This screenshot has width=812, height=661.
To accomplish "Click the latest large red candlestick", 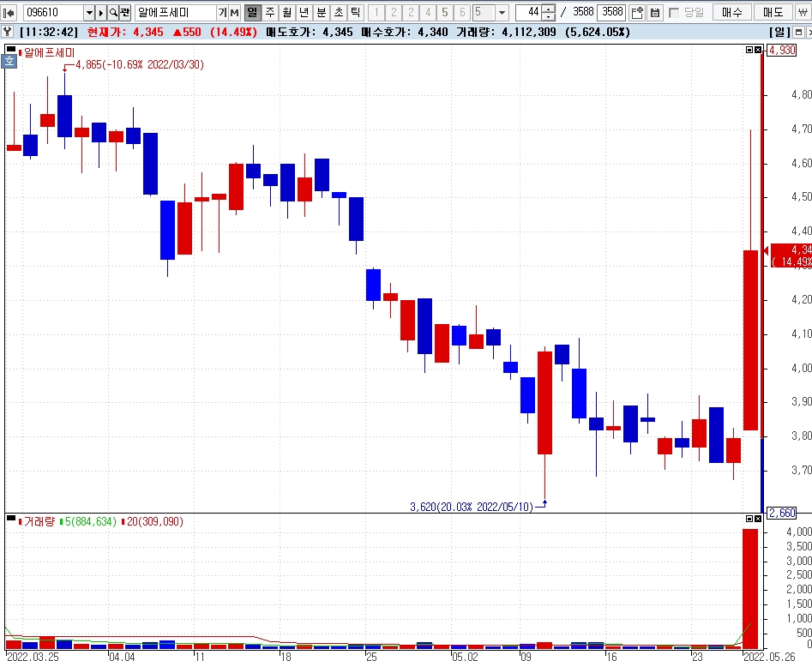I will click(750, 340).
